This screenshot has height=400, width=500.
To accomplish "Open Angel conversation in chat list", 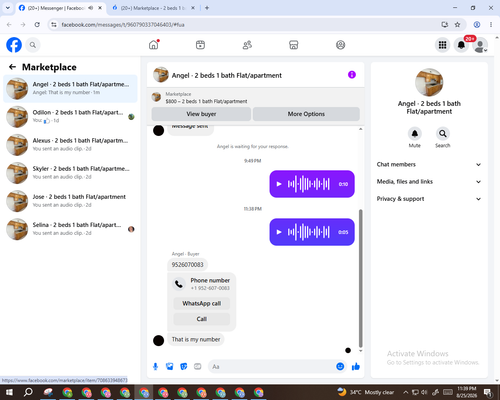I will tap(70, 89).
